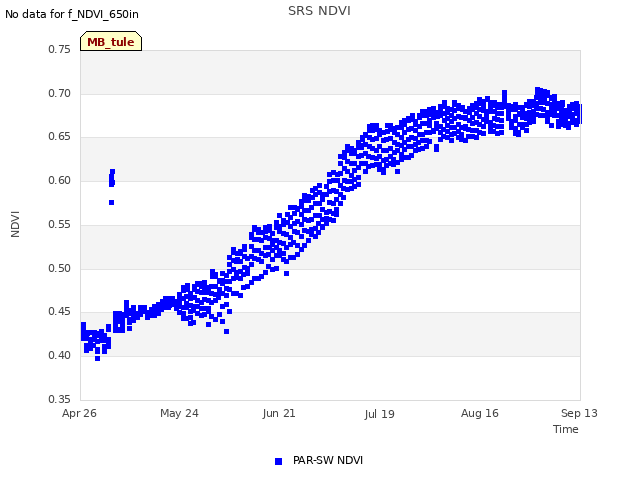This screenshot has height=480, width=640.
Task: Select the SRS NDVI chart title
Action: [x=319, y=11]
